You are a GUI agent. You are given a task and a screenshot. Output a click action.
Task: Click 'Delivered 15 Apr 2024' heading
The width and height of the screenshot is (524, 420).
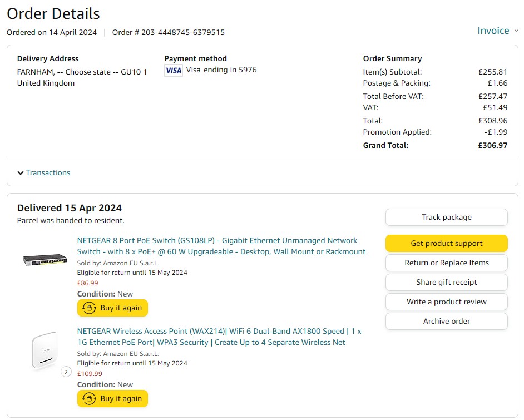(x=69, y=208)
